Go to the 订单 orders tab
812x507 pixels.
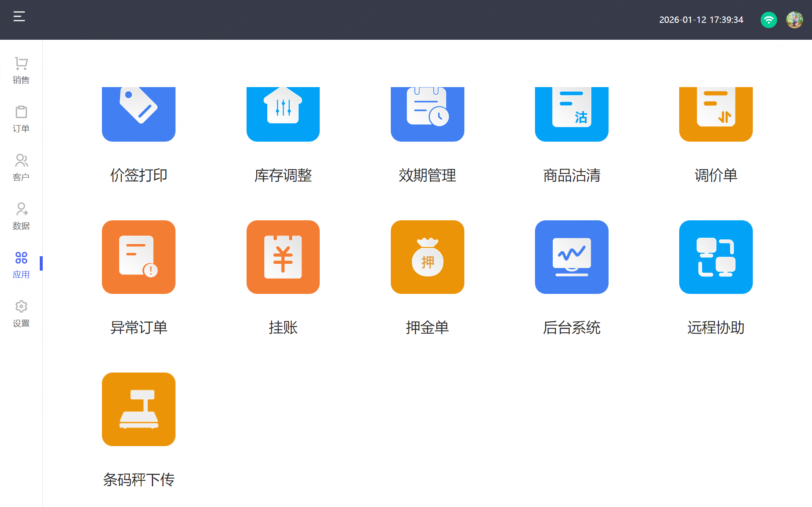click(x=21, y=119)
